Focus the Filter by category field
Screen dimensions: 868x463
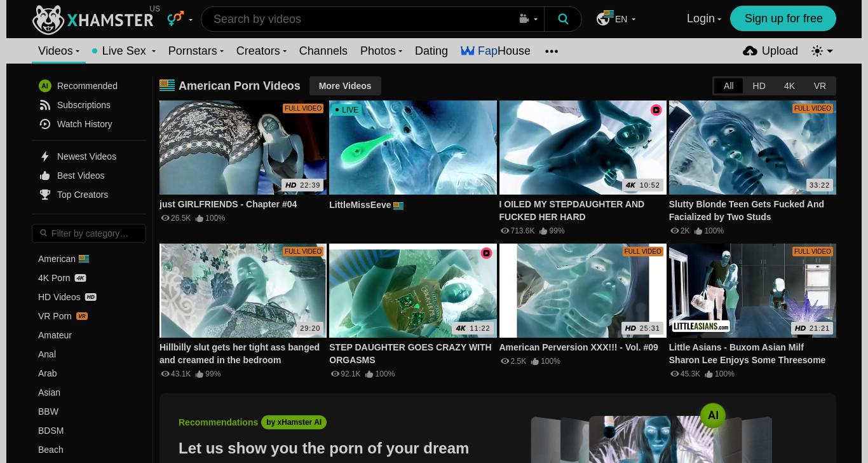point(89,233)
